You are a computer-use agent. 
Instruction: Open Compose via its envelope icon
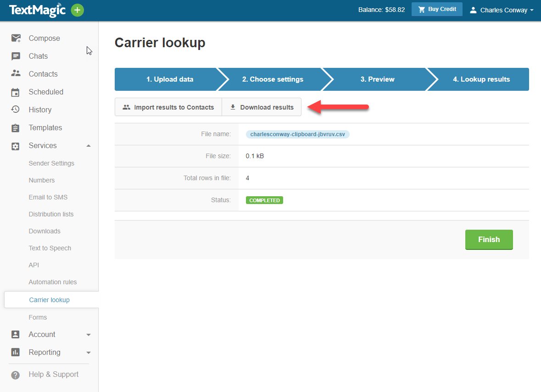(x=16, y=39)
